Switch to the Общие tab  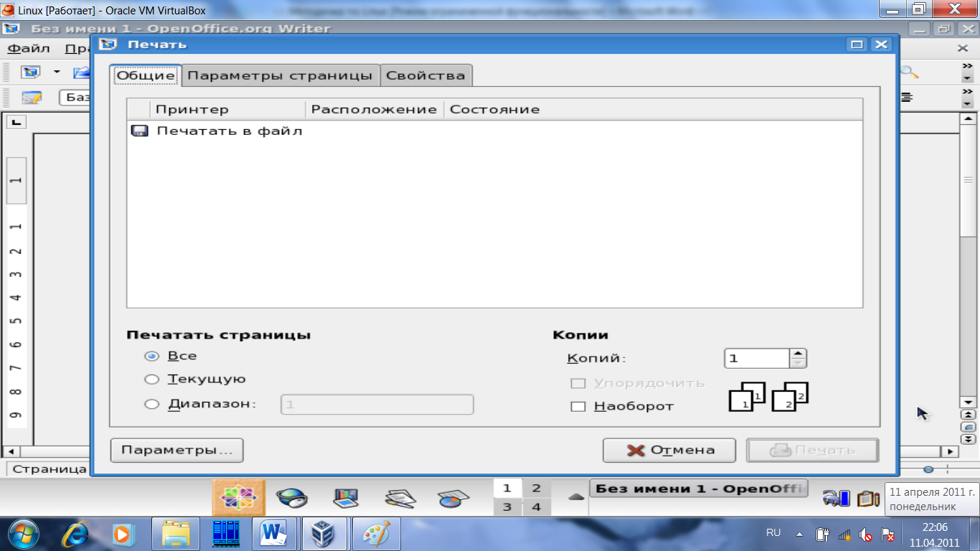(x=146, y=75)
